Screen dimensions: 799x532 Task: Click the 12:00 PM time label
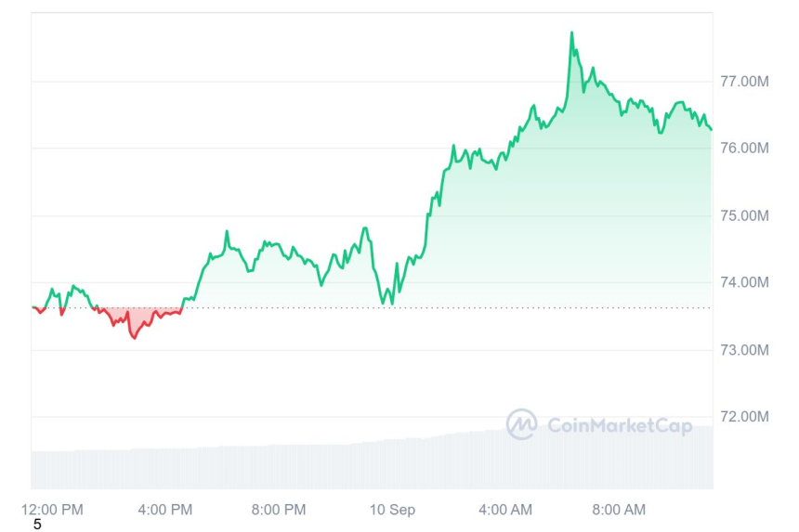tap(52, 510)
